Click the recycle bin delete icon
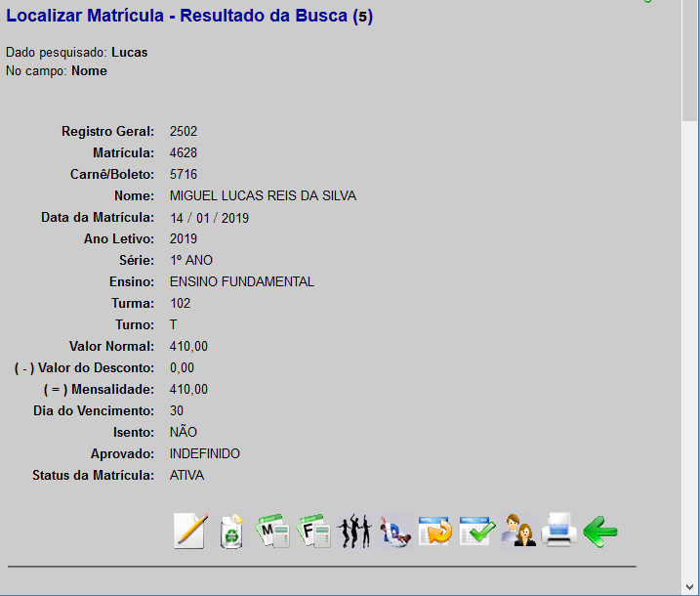This screenshot has height=596, width=700. click(x=231, y=531)
